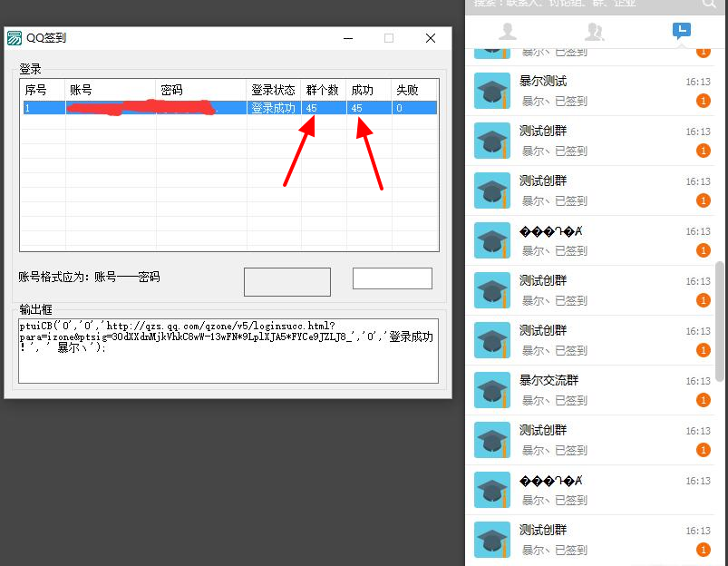Viewport: 728px width, 566px height.
Task: Click the 序号 column header
Action: pos(43,90)
